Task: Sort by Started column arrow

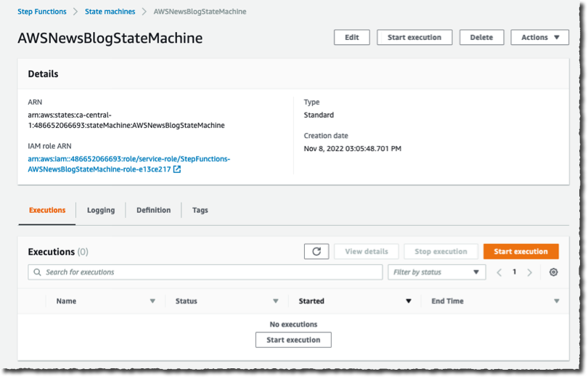Action: coord(409,301)
